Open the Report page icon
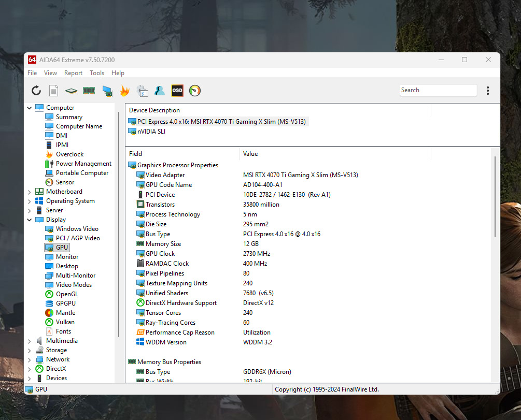This screenshot has width=521, height=420. pos(53,90)
